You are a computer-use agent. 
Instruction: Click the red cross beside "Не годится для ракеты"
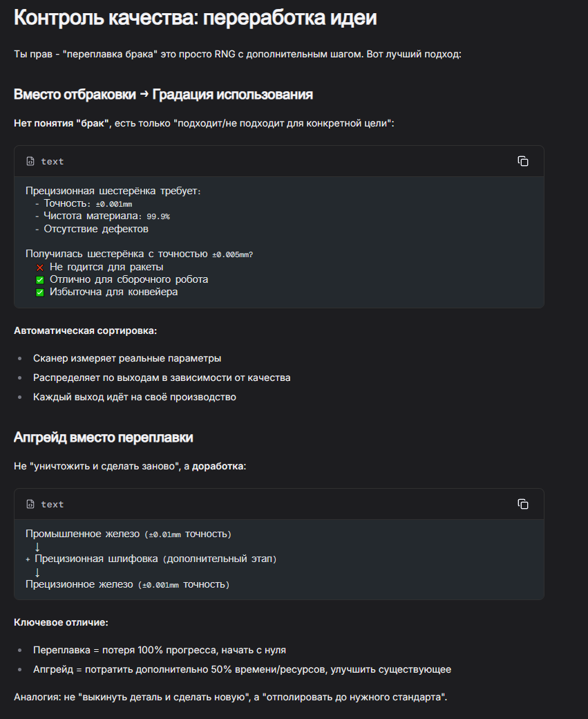coord(39,267)
